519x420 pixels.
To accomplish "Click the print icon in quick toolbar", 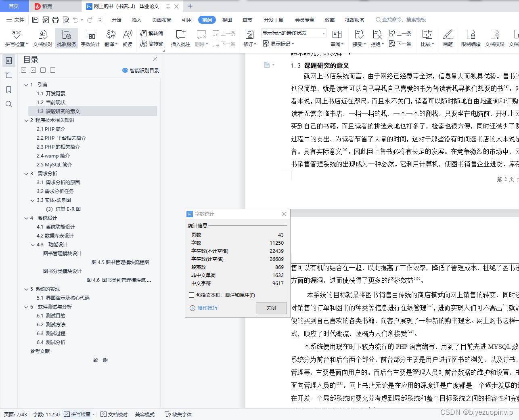I will click(56, 20).
